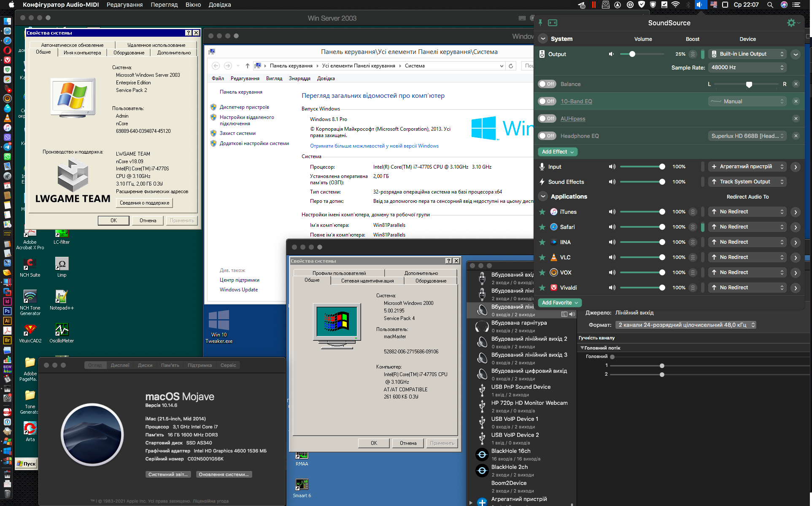Viewport: 812px width, 506px height.
Task: Open Редагування menu in macOS menu bar
Action: 124,5
